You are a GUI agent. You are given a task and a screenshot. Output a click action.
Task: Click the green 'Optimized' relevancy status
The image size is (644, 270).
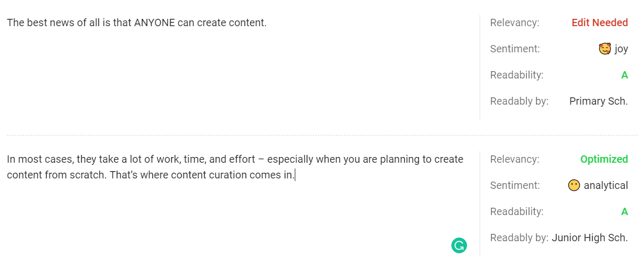[x=604, y=159]
